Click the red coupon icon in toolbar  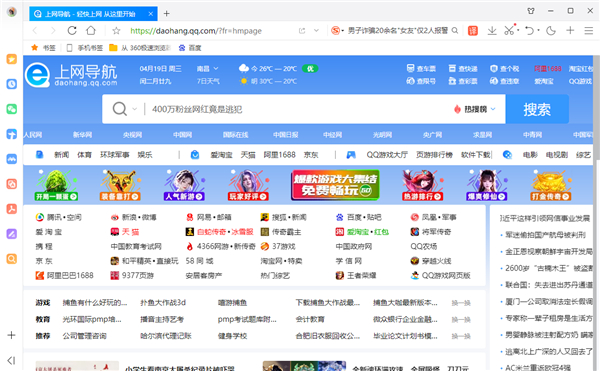(x=473, y=31)
